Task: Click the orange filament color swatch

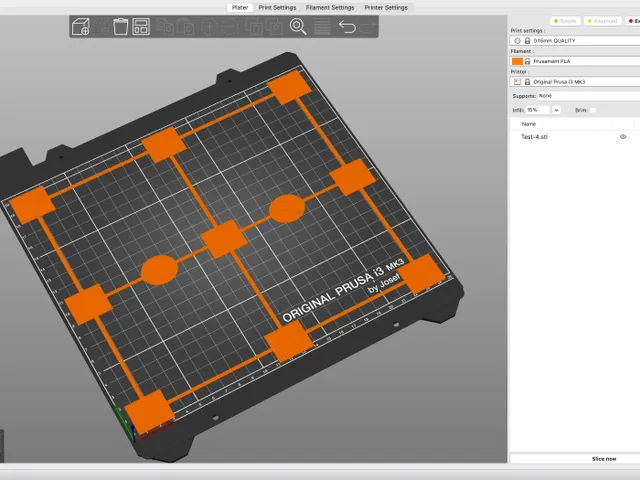Action: point(517,61)
